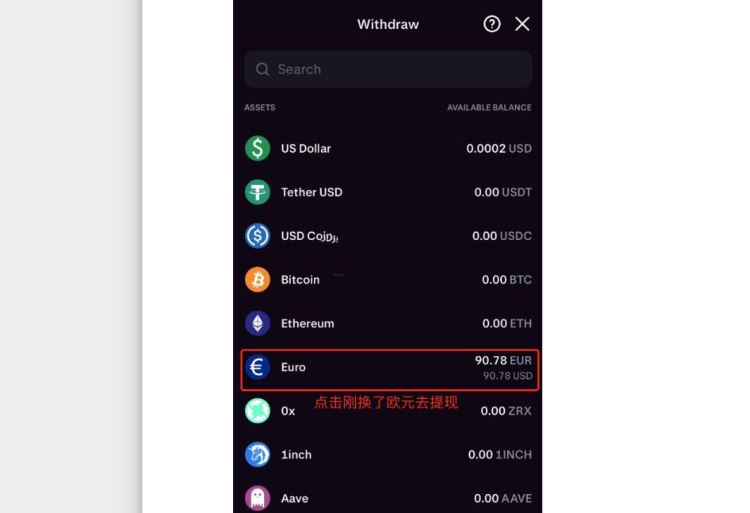Image resolution: width=750 pixels, height=513 pixels.
Task: Select the 1inch unicorn icon
Action: click(x=257, y=455)
